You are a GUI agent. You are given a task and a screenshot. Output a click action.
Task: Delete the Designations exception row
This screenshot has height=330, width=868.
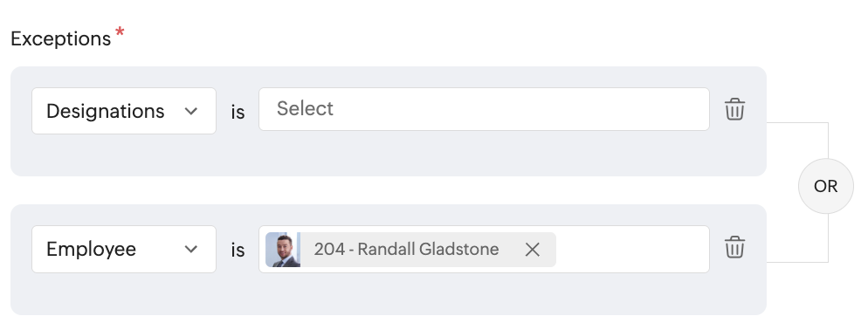[x=734, y=109]
